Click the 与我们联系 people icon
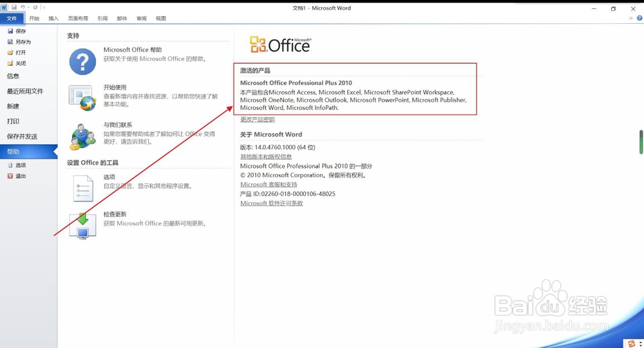The height and width of the screenshot is (348, 644). click(83, 136)
